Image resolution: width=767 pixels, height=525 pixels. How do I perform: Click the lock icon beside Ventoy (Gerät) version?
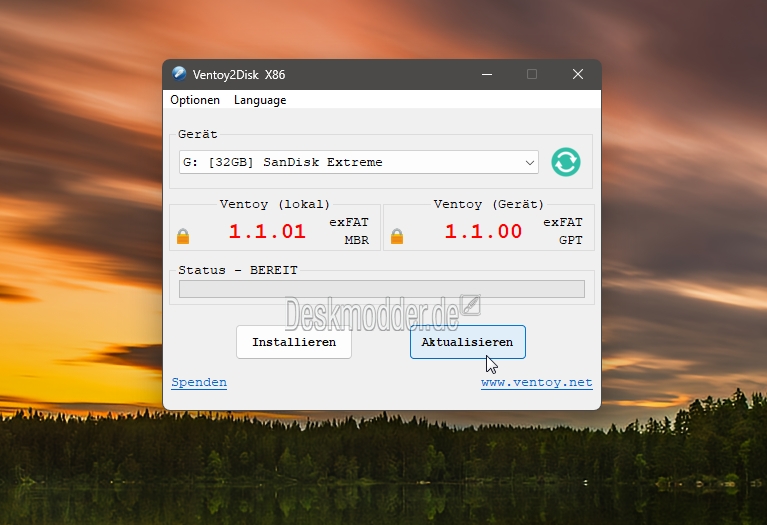point(397,236)
